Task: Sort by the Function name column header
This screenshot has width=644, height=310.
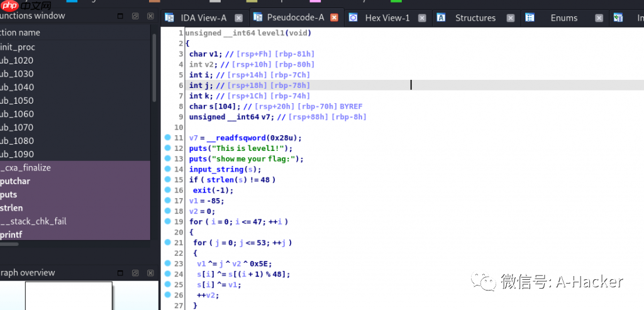Action: tap(75, 33)
